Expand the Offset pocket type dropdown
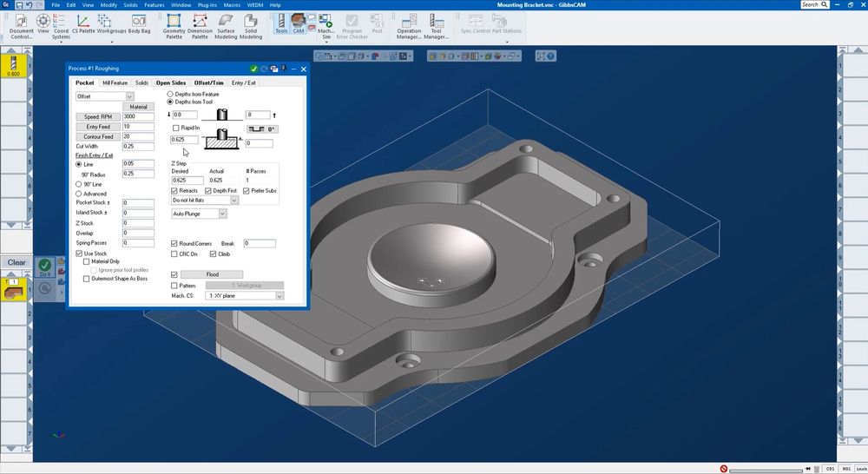Image resolution: width=868 pixels, height=474 pixels. coord(129,96)
